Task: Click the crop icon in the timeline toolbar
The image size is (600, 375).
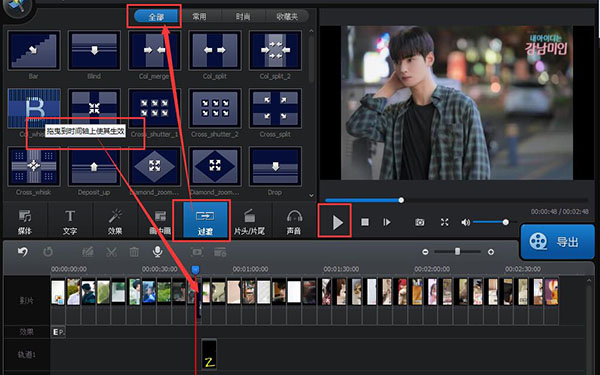Action: [197, 251]
